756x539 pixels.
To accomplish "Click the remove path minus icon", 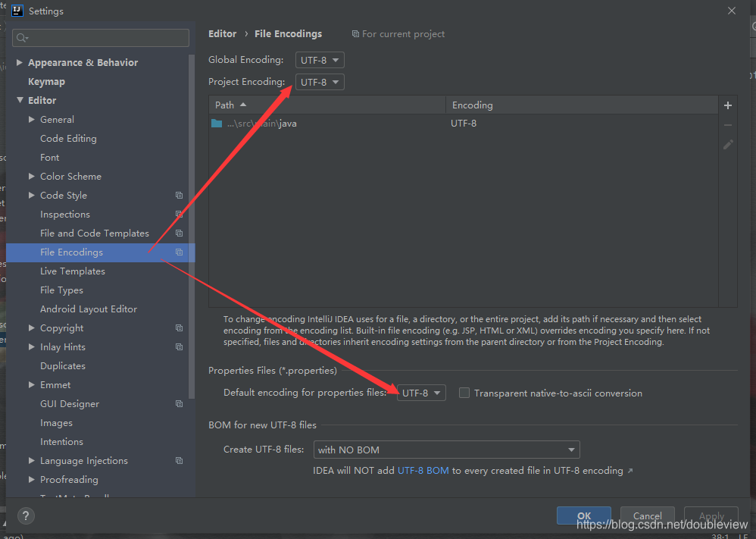I will (x=727, y=125).
